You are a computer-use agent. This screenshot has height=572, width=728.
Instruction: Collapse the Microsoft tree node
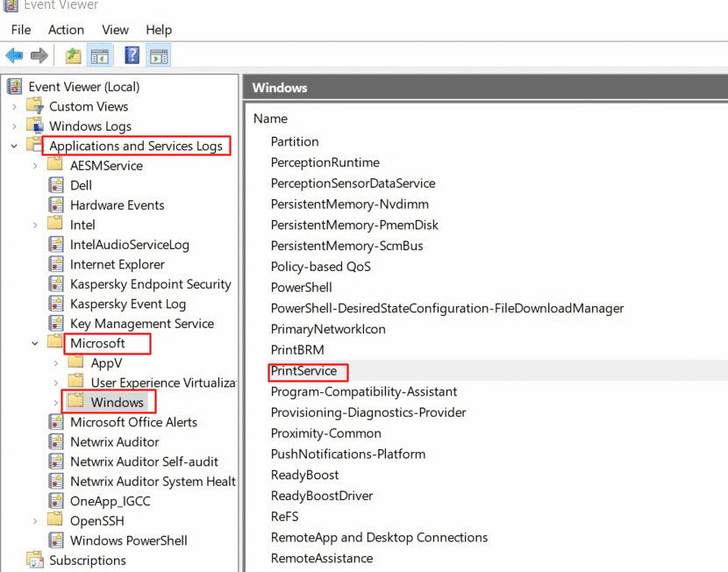35,343
